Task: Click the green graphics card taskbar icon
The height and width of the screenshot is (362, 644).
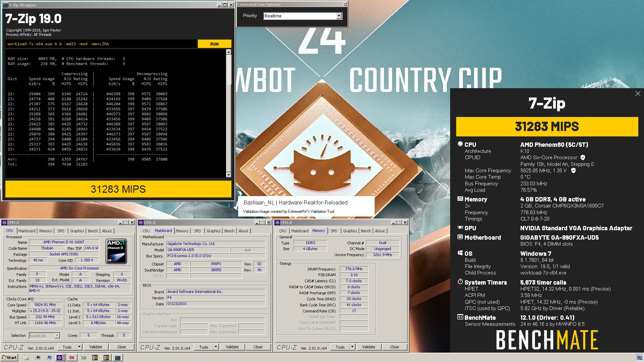Action: (84, 358)
